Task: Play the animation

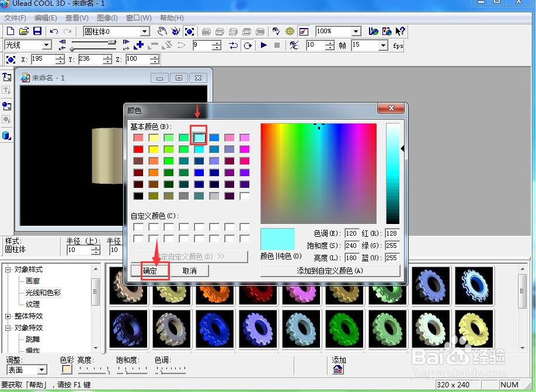Action: [x=263, y=45]
